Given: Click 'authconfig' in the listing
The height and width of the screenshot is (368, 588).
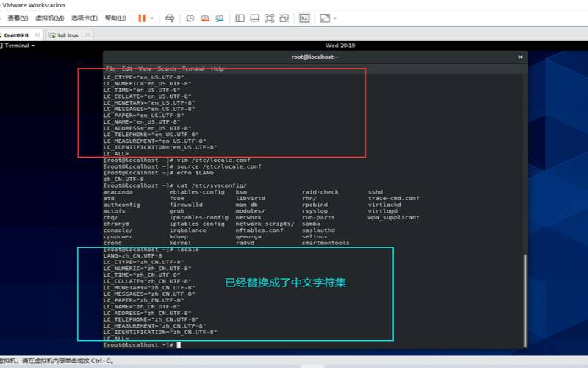Looking at the screenshot, I should pyautogui.click(x=122, y=205).
